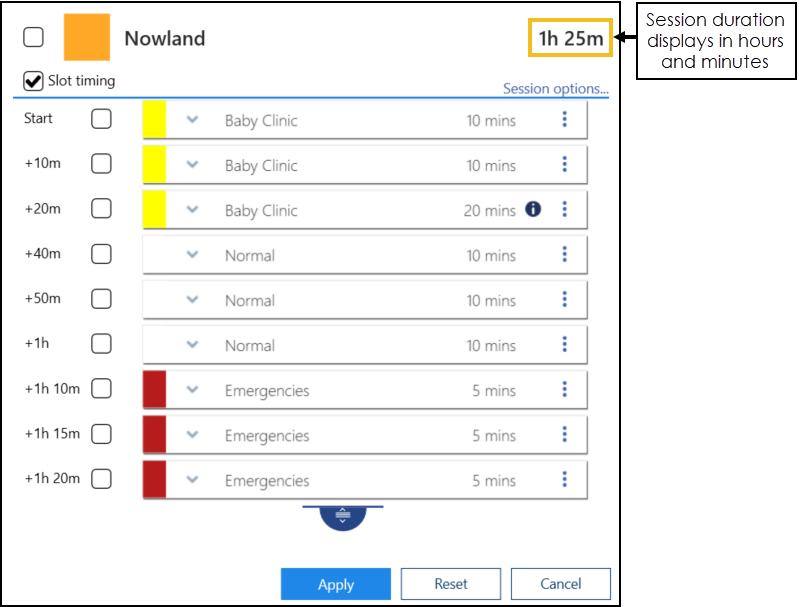Expand slot type dropdown for +40m Normal
799x607 pixels.
(x=193, y=255)
